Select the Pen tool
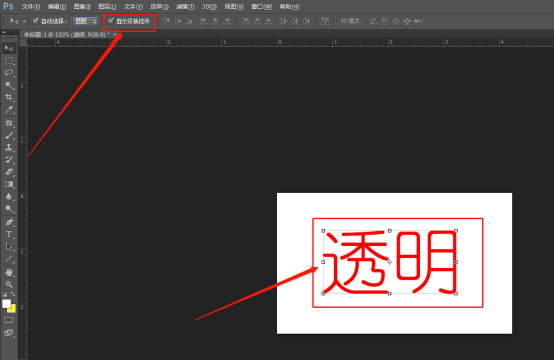 pyautogui.click(x=9, y=222)
